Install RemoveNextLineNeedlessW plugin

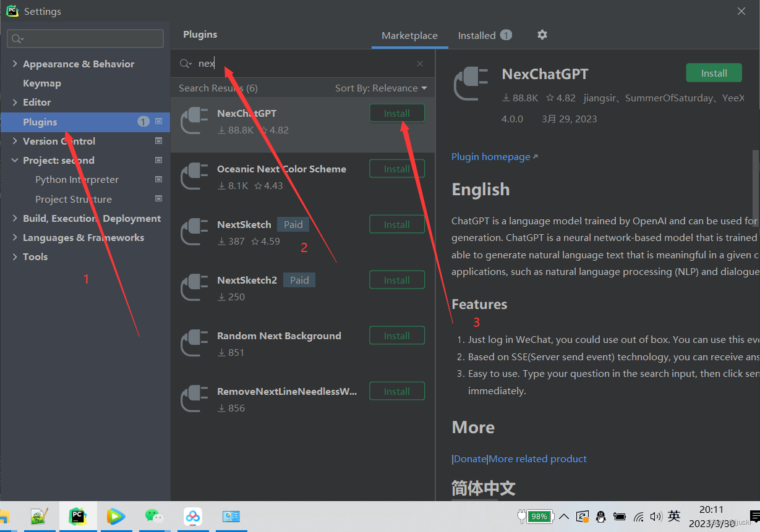(x=397, y=391)
